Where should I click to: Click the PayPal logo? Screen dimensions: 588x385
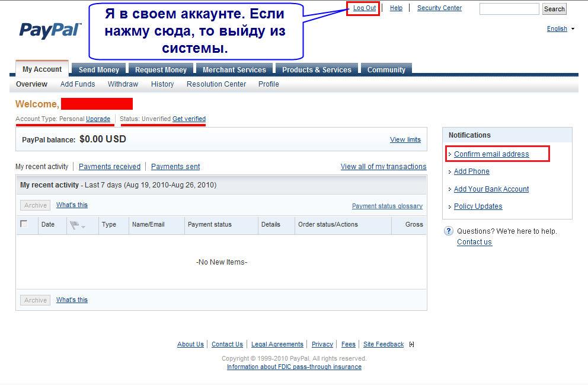[50, 30]
